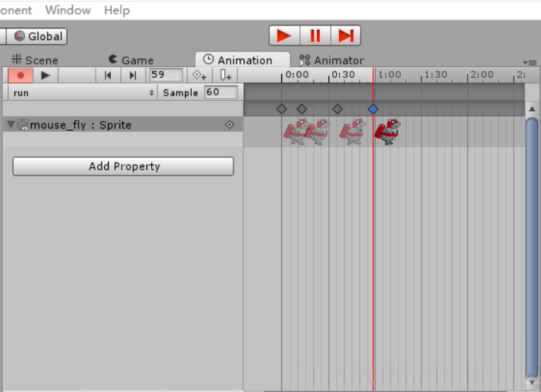Open the panel options menu icon
The width and height of the screenshot is (541, 392).
(530, 62)
